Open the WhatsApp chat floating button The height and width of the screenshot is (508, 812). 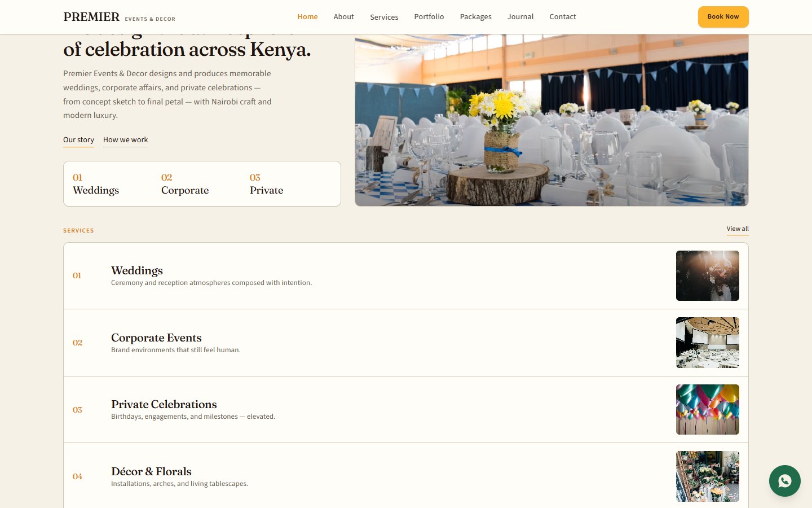pos(784,481)
